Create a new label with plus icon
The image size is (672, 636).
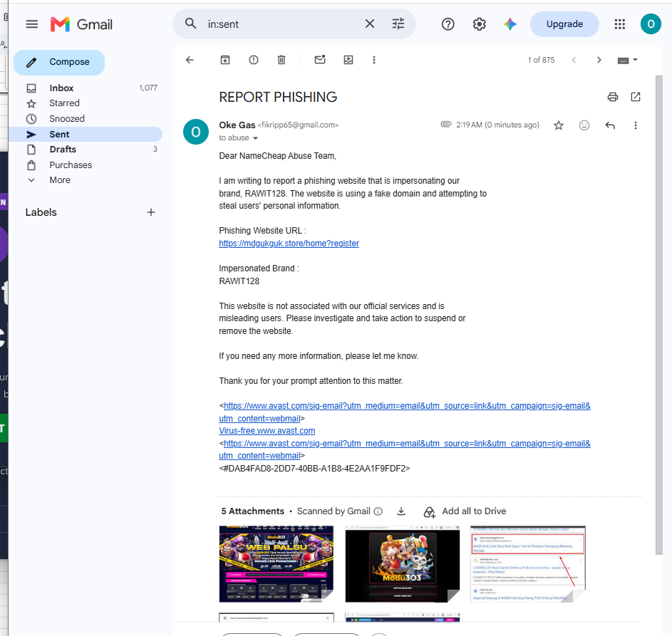tap(151, 212)
